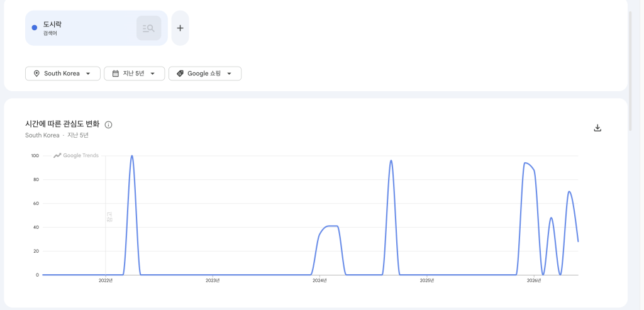The image size is (644, 310).
Task: Click the 검색어 label under 도시락
Action: [50, 33]
